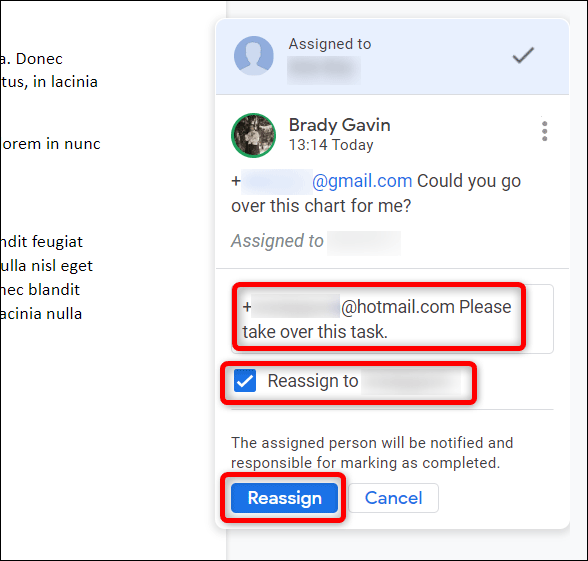Open the @gmail.com mention link
This screenshot has width=588, height=561.
[x=362, y=181]
